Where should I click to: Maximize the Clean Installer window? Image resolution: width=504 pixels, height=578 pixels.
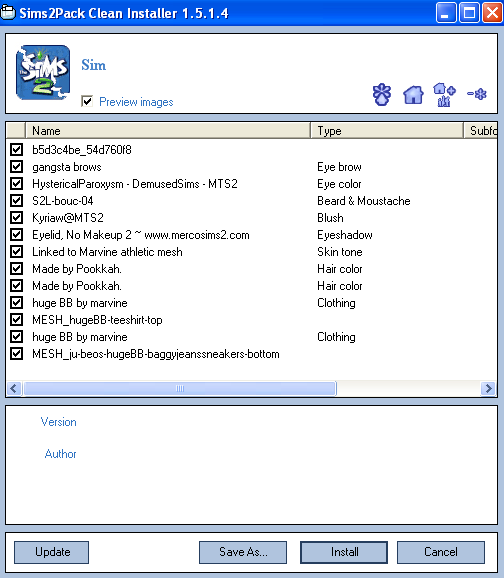(x=469, y=13)
